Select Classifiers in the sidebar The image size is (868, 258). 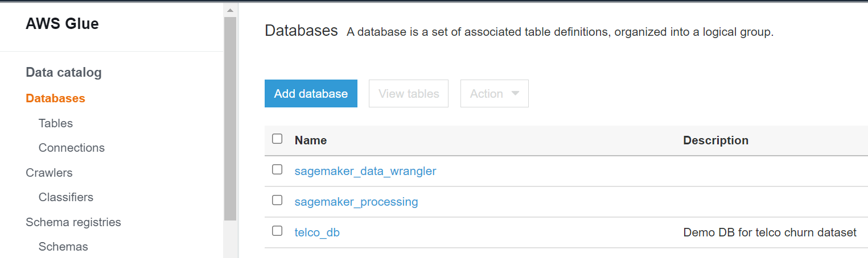tap(66, 197)
